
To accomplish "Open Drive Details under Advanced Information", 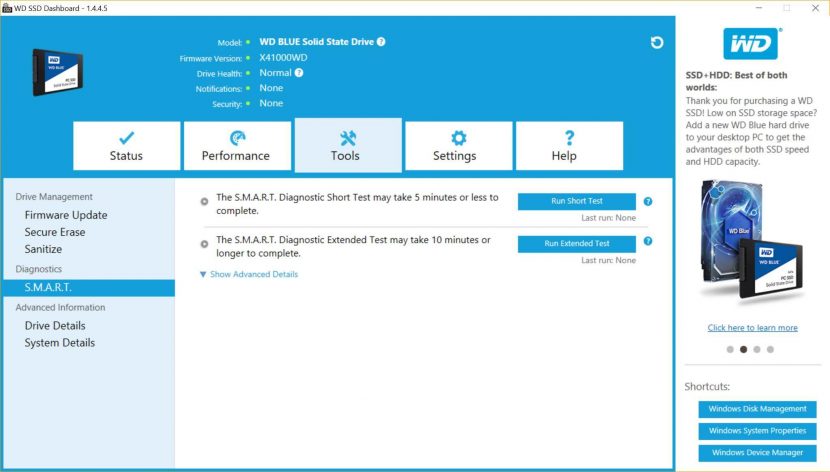I will [x=55, y=325].
